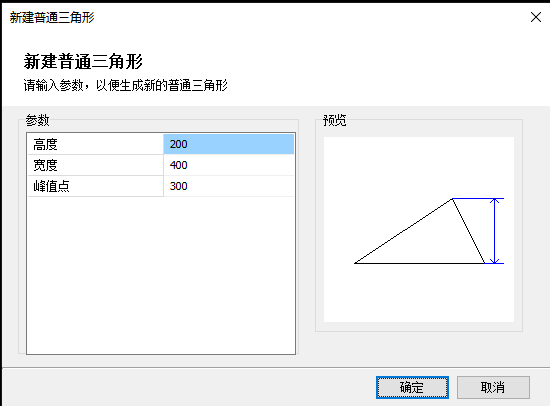This screenshot has height=406, width=550.
Task: Click the blue height dimension arrow in preview
Action: tap(495, 231)
